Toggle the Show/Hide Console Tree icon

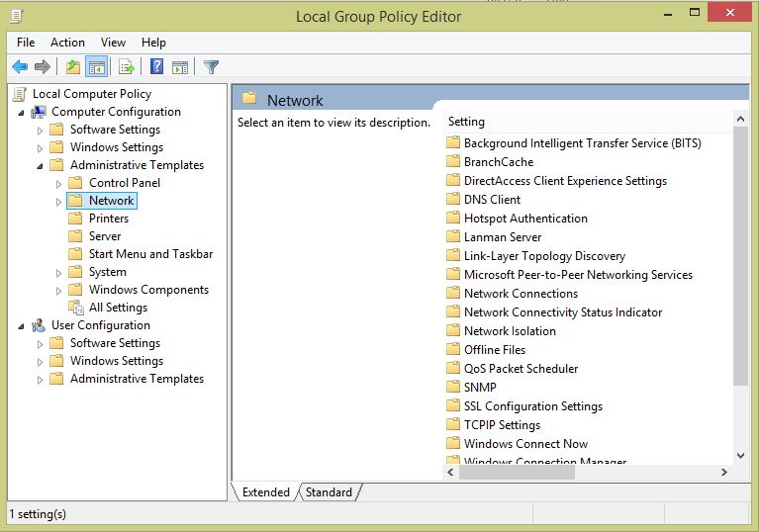96,66
